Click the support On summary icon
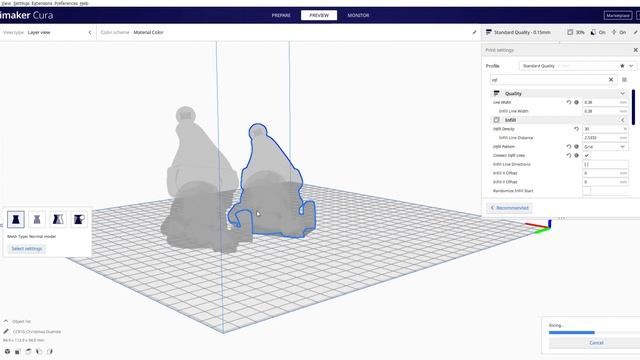 (593, 32)
